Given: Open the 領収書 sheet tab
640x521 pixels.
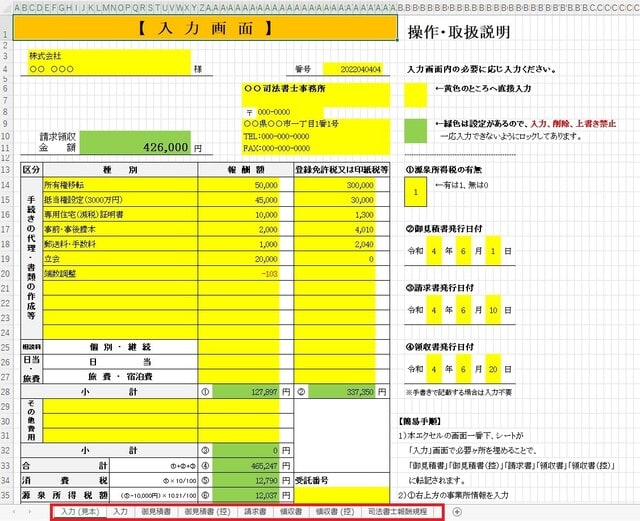Looking at the screenshot, I should click(291, 512).
